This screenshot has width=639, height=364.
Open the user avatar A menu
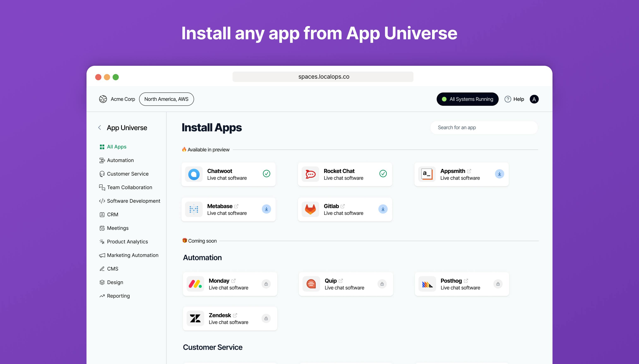pos(534,99)
